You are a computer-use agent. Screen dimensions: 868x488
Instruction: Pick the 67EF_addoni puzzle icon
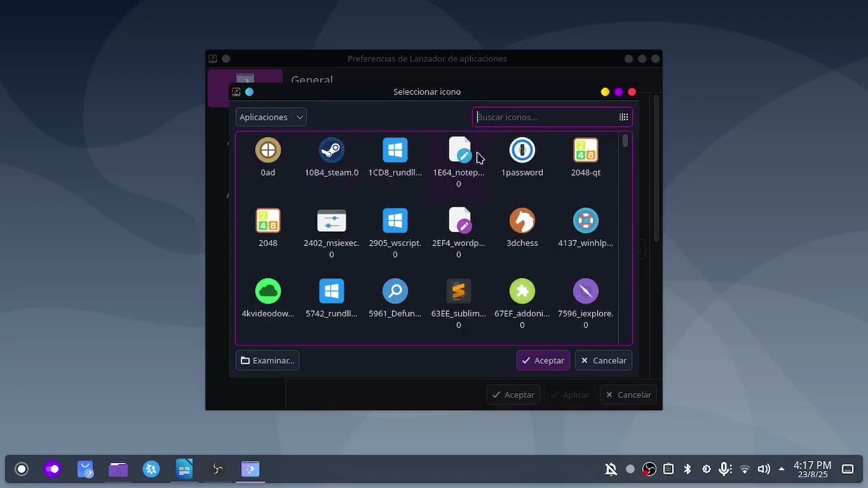pyautogui.click(x=522, y=291)
